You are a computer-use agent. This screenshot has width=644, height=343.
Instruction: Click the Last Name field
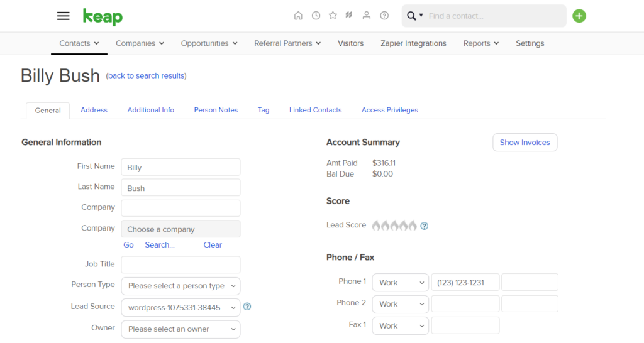180,187
